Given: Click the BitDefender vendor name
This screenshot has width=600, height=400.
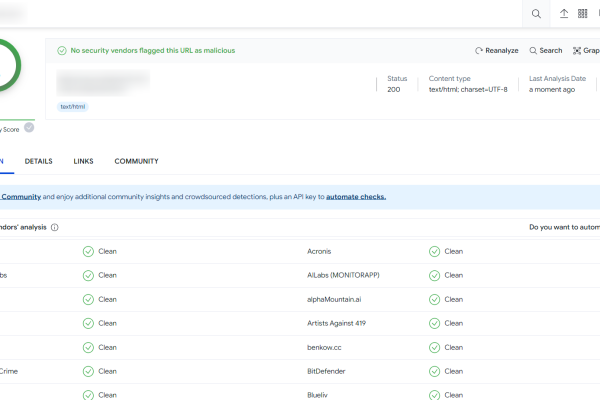Looking at the screenshot, I should (x=326, y=371).
